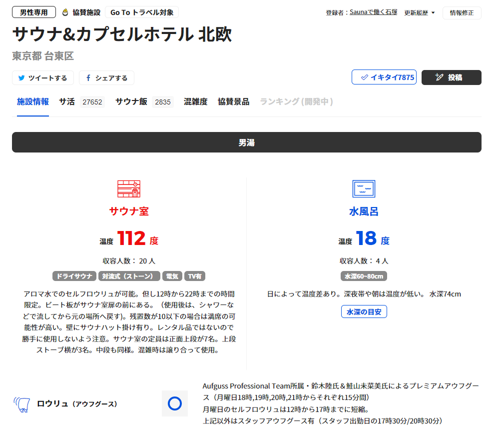Open the 更新履歴 dropdown

420,13
